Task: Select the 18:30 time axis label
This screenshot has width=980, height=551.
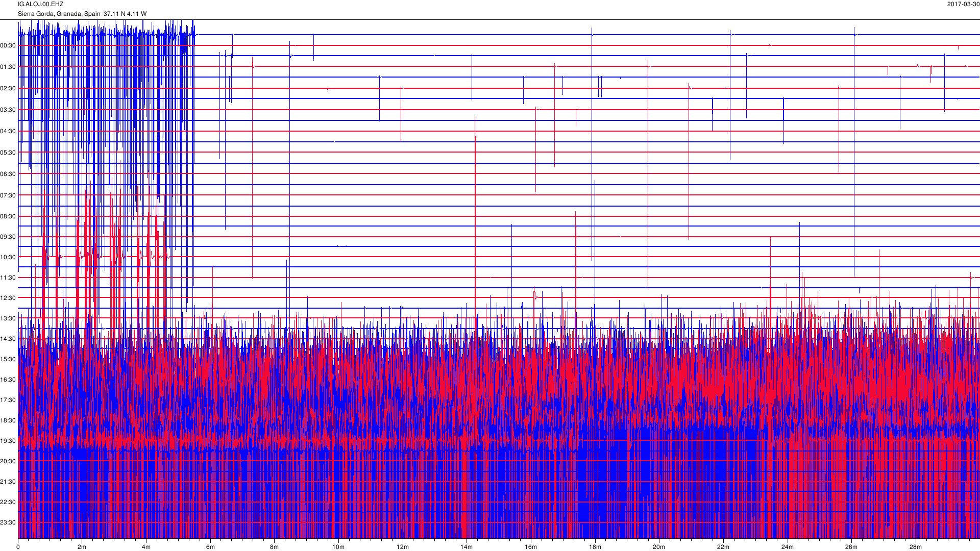Action: pyautogui.click(x=8, y=420)
